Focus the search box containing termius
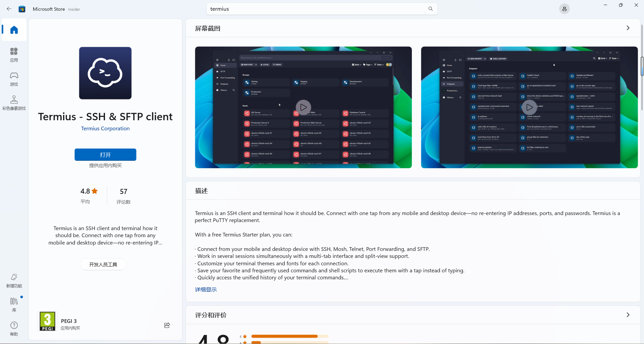The width and height of the screenshot is (644, 344). 322,9
